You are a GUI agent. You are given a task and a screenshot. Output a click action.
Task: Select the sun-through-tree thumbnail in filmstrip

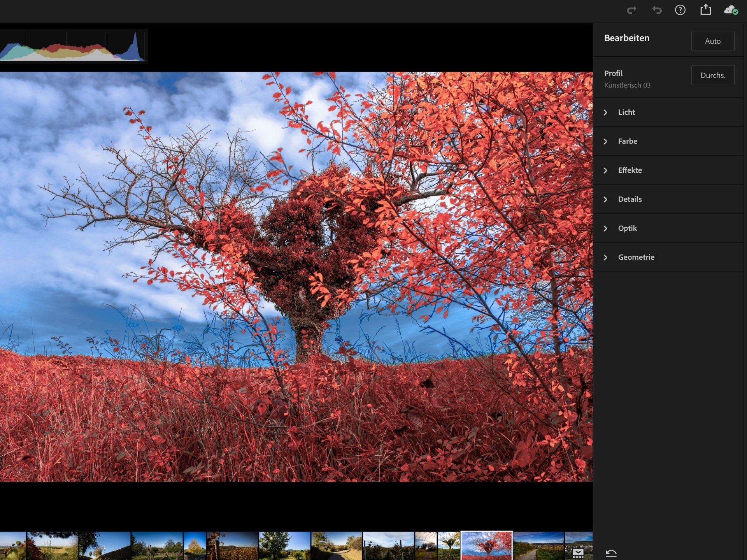point(284,546)
